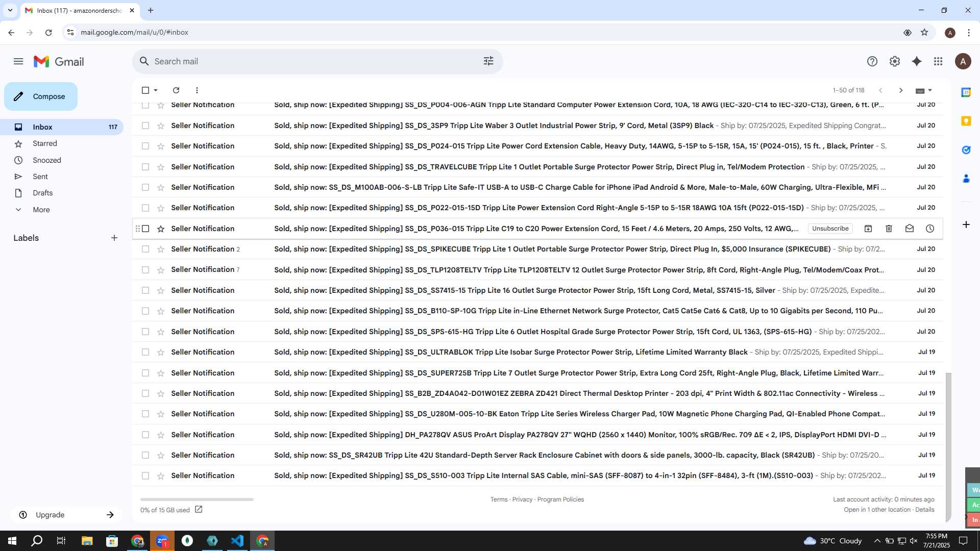
Task: Open the Support help icon
Action: [872, 62]
